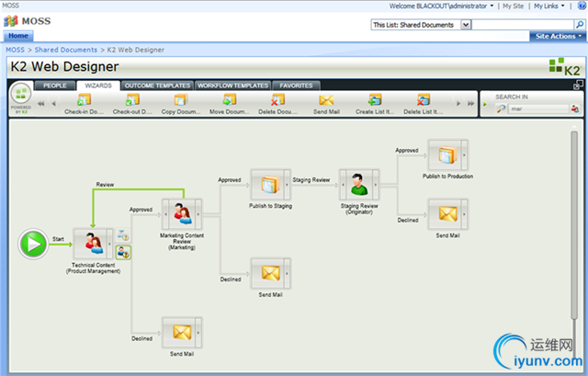Open the Site Actions menu
This screenshot has width=588, height=376.
click(558, 37)
